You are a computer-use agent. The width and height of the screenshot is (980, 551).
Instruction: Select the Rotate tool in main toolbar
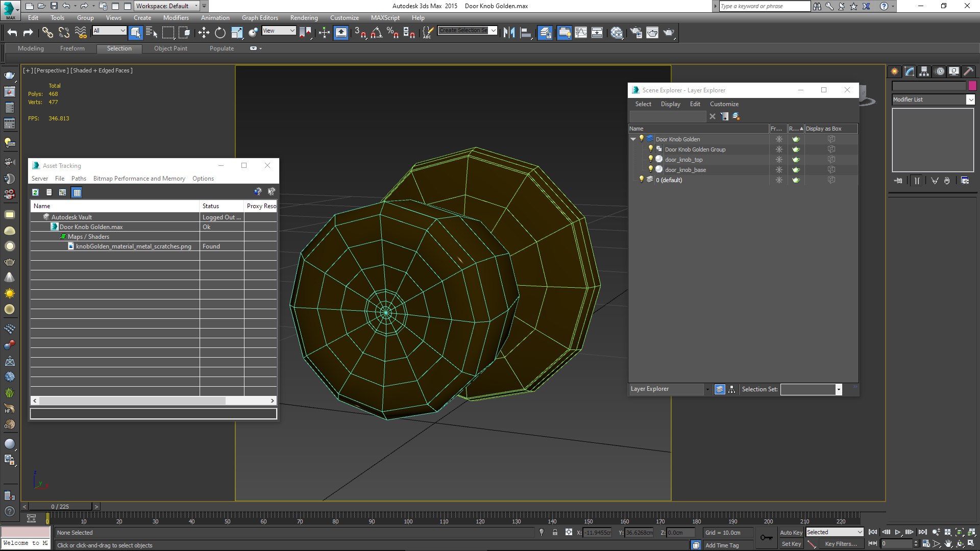220,33
